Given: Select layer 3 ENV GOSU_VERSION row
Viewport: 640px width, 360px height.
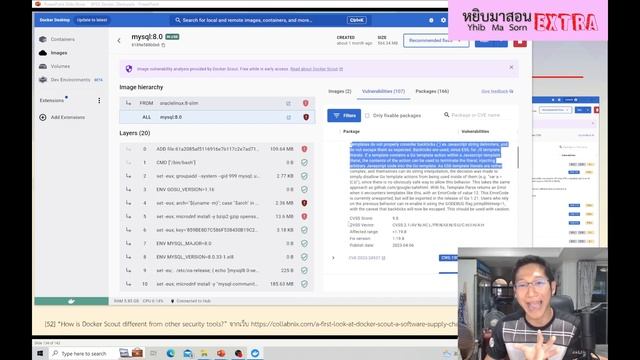Looking at the screenshot, I should click(x=217, y=189).
